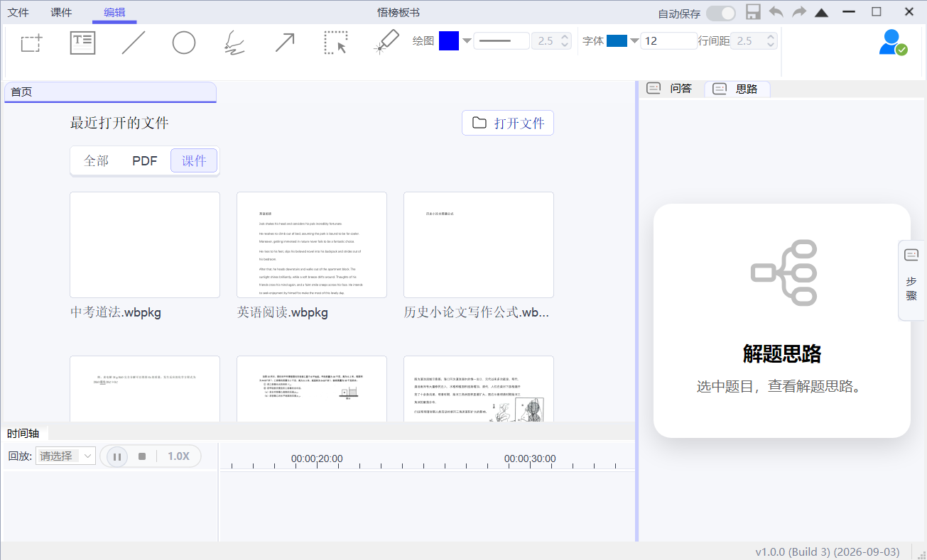This screenshot has height=560, width=927.
Task: Change the 1.0X playback speed
Action: [x=178, y=456]
